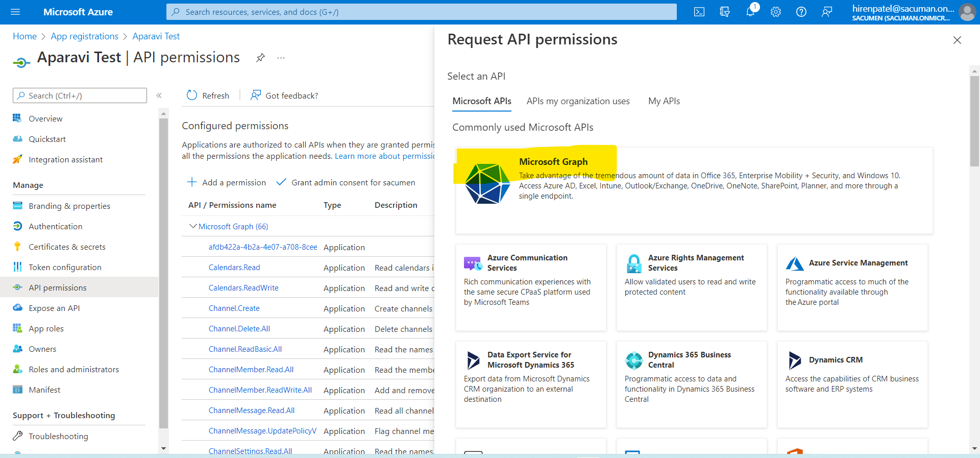Click the Refresh toolbar button
The width and height of the screenshot is (980, 458).
coord(208,95)
